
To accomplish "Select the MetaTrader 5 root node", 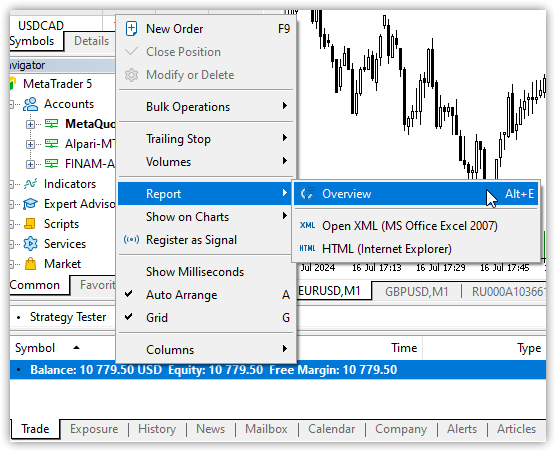I will [x=57, y=84].
